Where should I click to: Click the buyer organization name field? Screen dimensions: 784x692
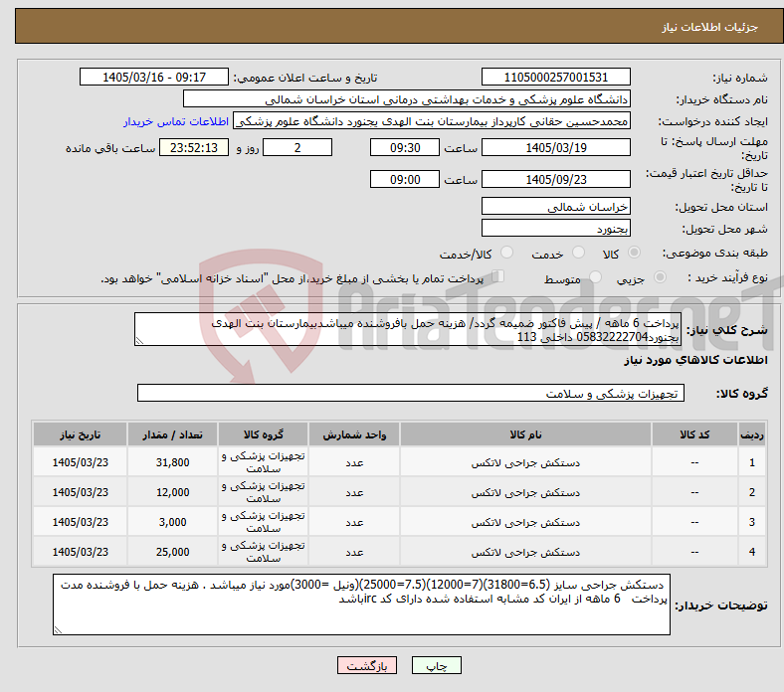click(x=407, y=99)
